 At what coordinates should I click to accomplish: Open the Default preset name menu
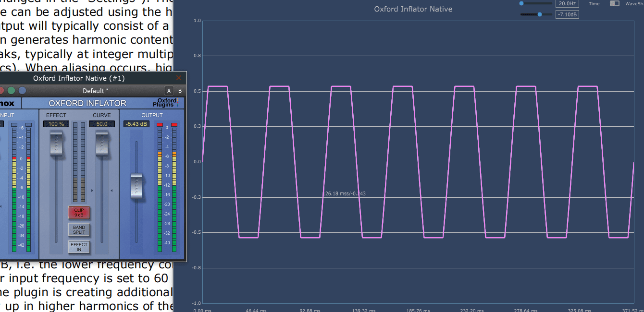[96, 91]
